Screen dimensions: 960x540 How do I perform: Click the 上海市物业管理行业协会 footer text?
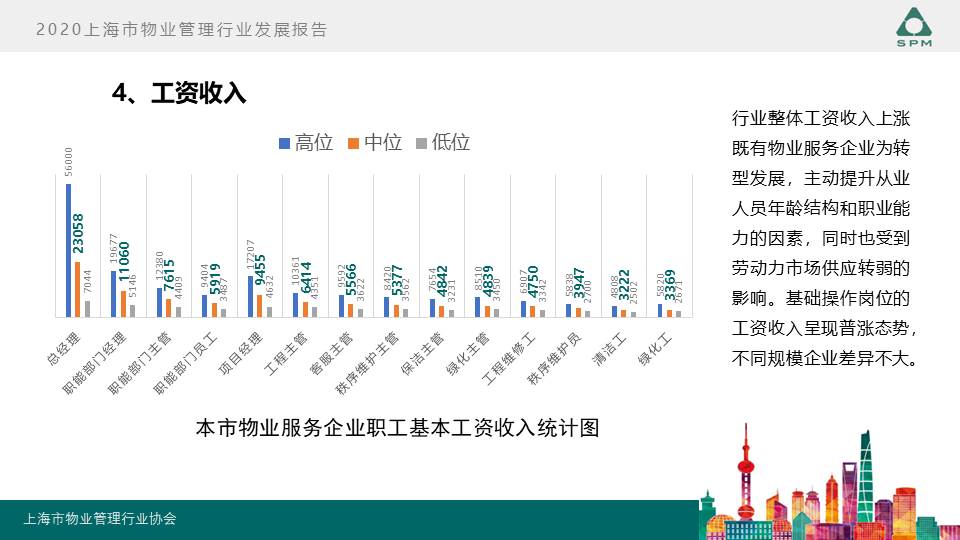[100, 519]
